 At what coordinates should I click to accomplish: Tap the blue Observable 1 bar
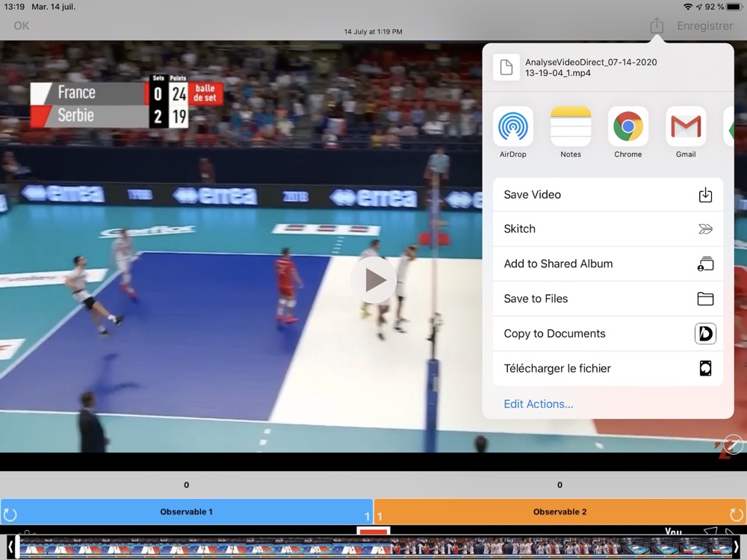[186, 512]
